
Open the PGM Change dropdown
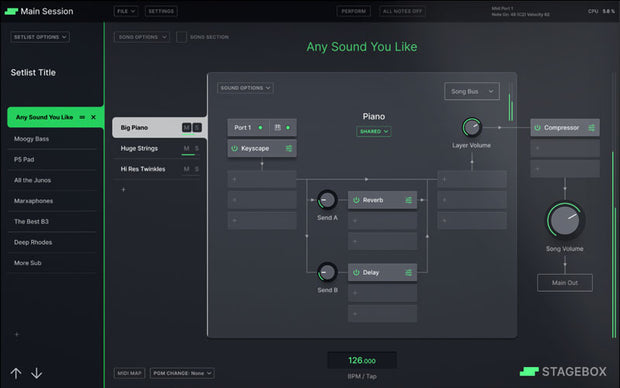coord(182,373)
